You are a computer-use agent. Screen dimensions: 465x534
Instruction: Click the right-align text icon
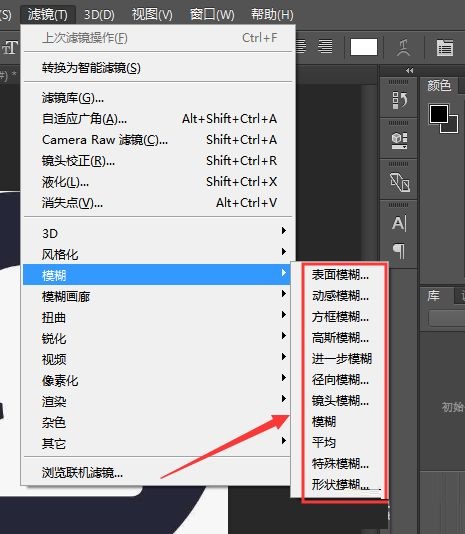(x=325, y=46)
